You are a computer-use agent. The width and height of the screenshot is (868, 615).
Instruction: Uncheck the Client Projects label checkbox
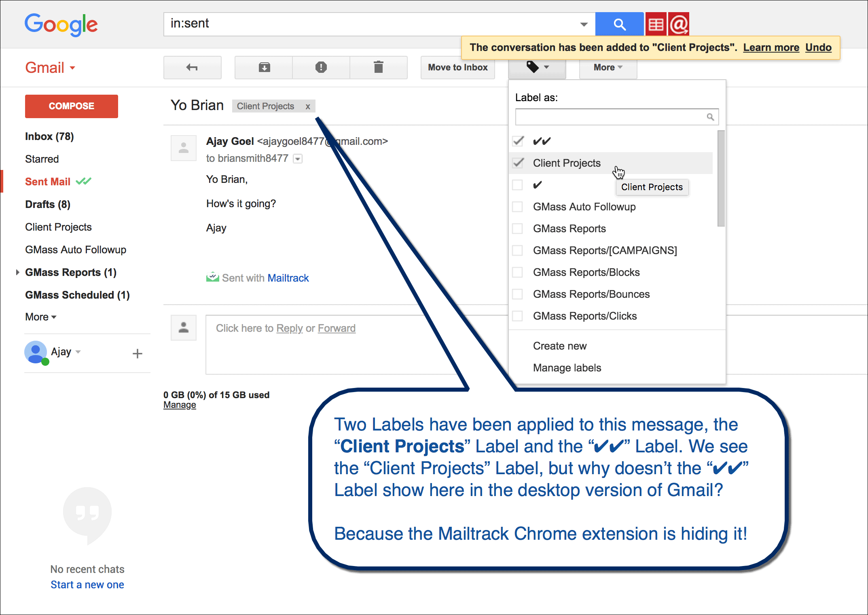(x=518, y=163)
